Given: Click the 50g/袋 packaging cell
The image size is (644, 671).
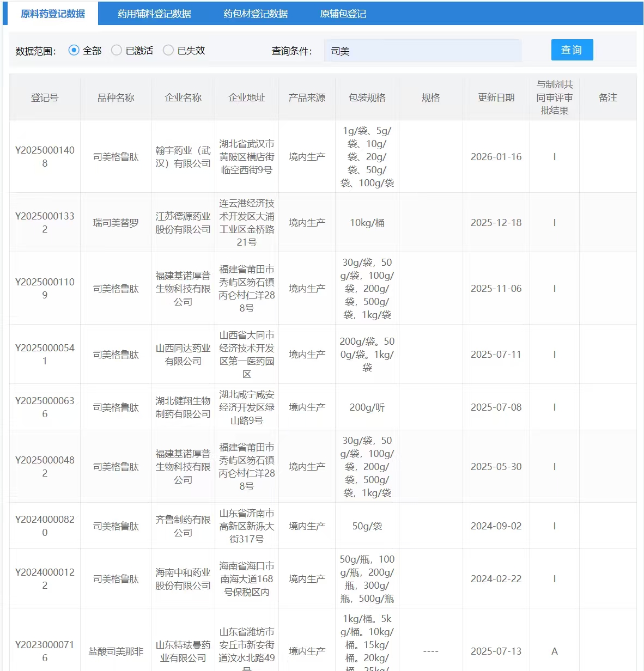Looking at the screenshot, I should point(367,526).
